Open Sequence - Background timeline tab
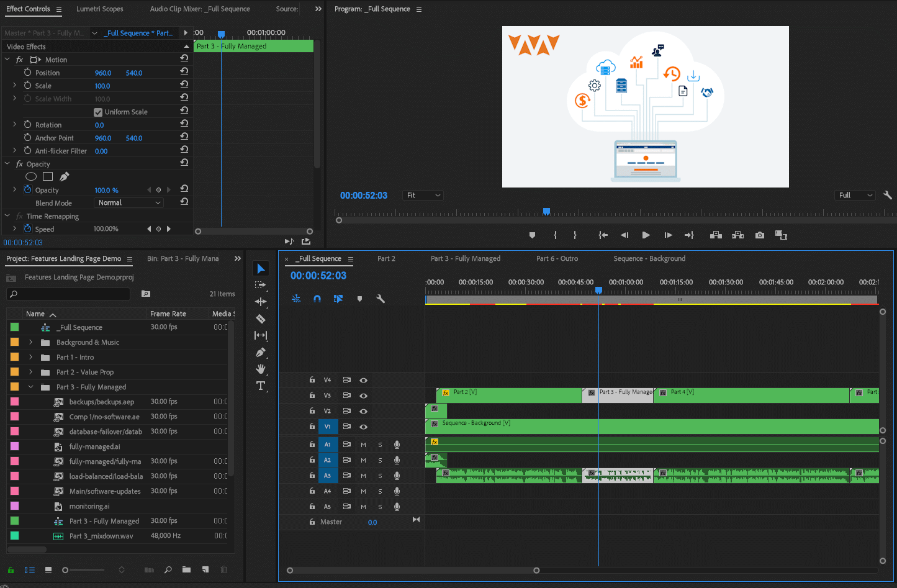Viewport: 897px width, 588px height. (x=649, y=259)
